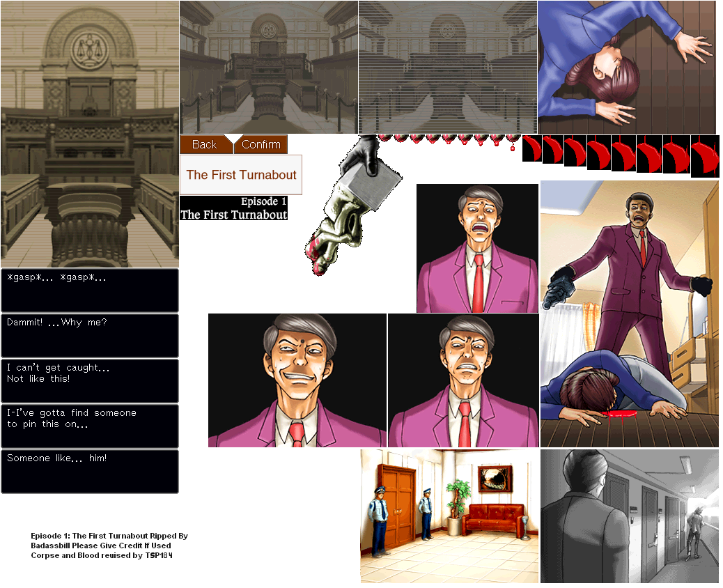Viewport: 723px width, 588px height.
Task: Click the "Badassbill Please Give Credit If Used" line
Action: pos(101,546)
